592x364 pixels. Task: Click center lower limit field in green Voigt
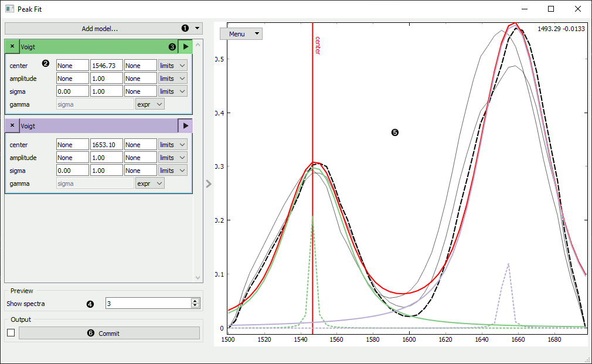[73, 65]
